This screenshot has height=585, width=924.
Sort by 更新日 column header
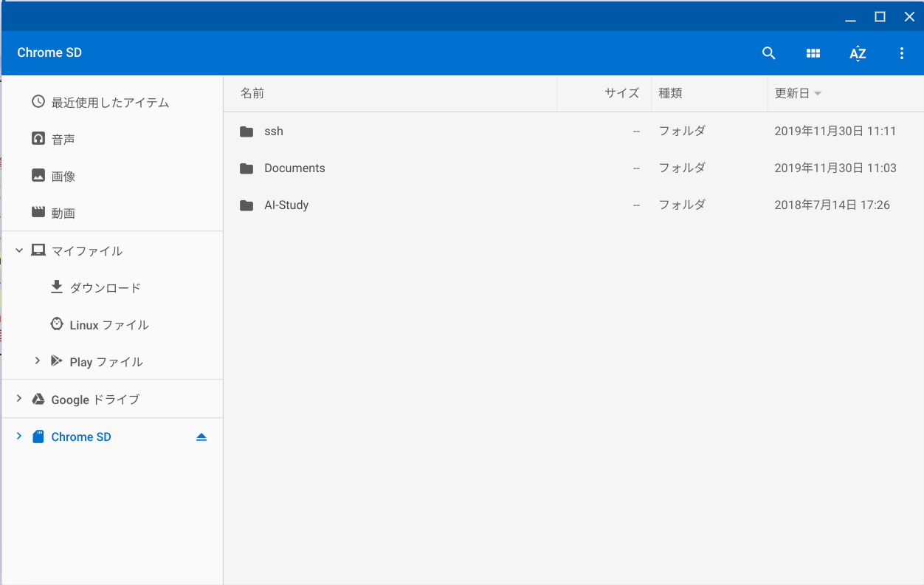(x=792, y=93)
